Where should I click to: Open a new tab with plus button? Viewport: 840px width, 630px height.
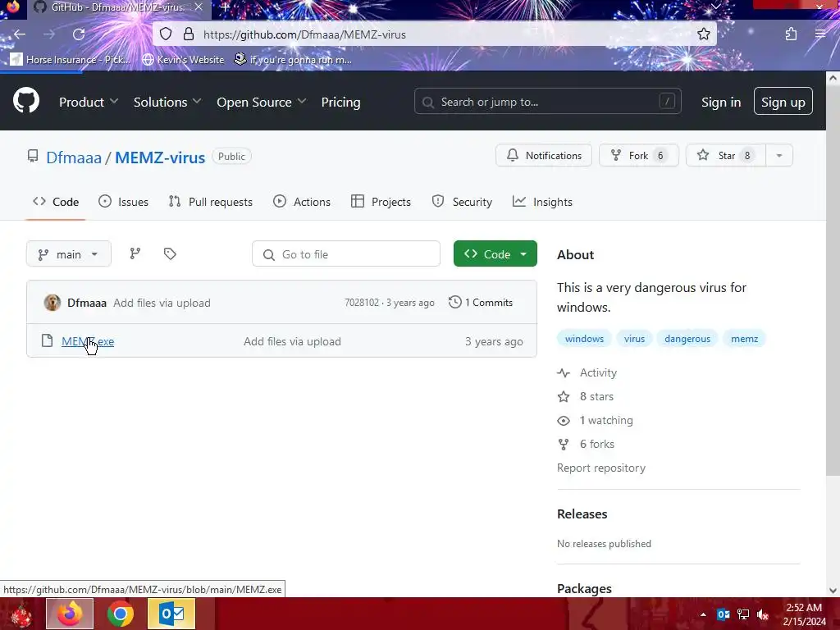pyautogui.click(x=225, y=7)
